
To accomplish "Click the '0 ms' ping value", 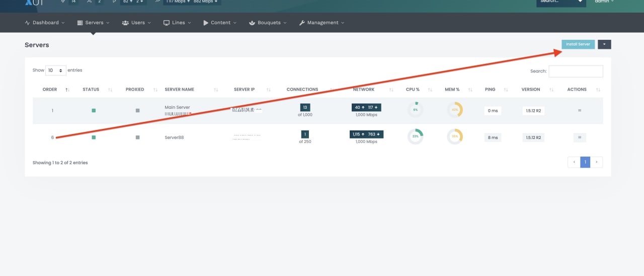I will 493,111.
